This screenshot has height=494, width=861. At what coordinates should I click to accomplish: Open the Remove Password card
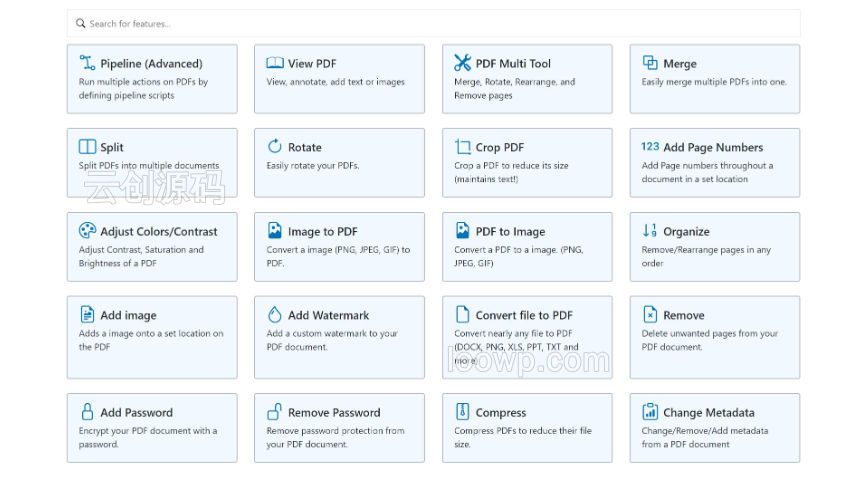coord(339,428)
